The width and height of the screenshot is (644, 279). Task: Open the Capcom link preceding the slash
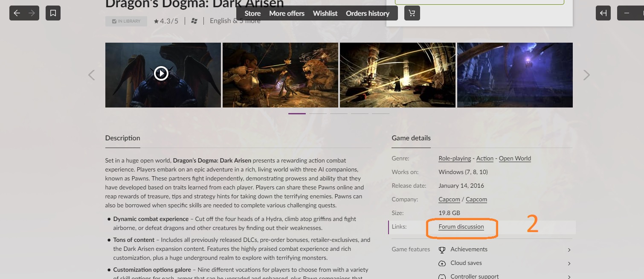pos(449,200)
